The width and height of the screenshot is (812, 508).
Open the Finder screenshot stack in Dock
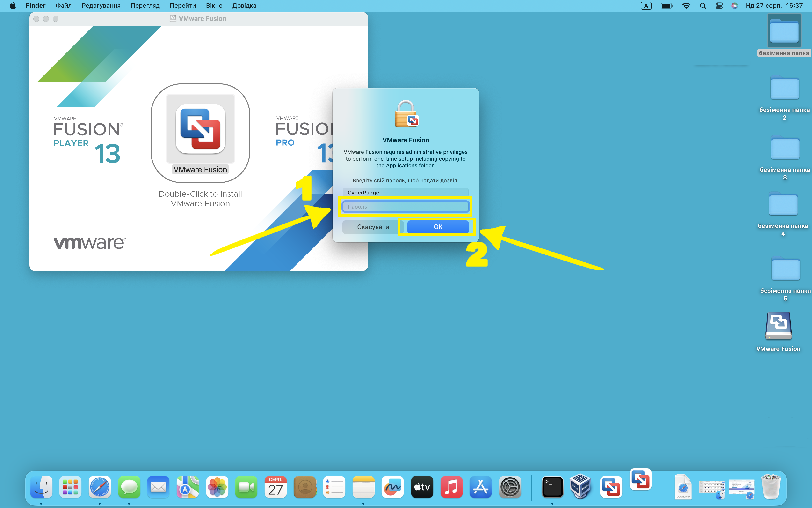tap(712, 489)
